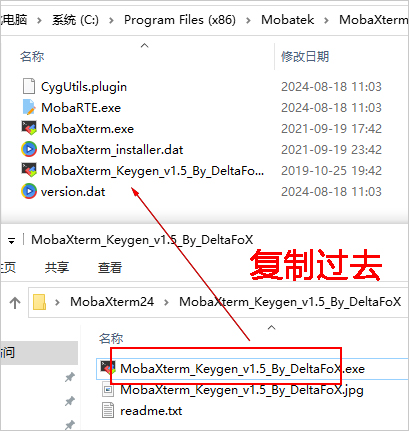Image resolution: width=409 pixels, height=431 pixels.
Task: Open the 共享 ribbon tab
Action: [57, 267]
